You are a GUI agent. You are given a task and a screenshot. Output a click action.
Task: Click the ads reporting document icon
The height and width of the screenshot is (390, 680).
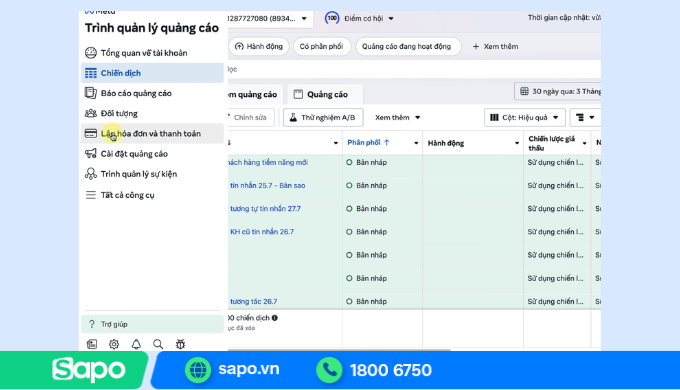91,93
